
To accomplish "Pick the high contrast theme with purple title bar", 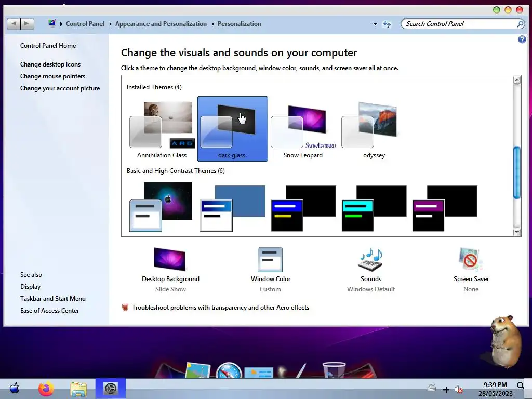I will 445,208.
